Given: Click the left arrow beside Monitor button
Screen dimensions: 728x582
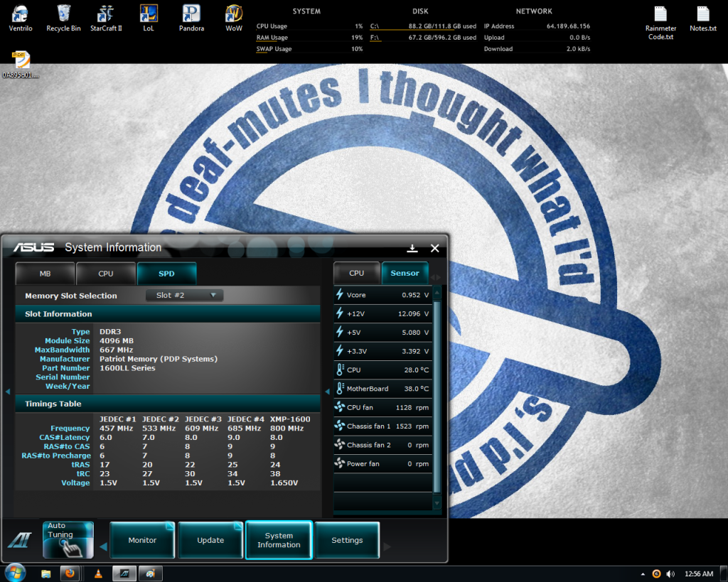Looking at the screenshot, I should [x=103, y=546].
